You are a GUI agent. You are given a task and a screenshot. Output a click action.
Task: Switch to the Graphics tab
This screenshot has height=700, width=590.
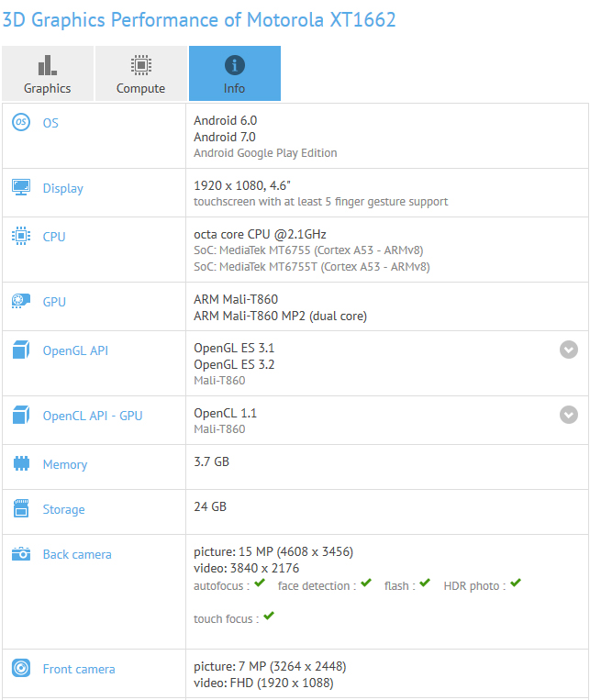point(47,73)
